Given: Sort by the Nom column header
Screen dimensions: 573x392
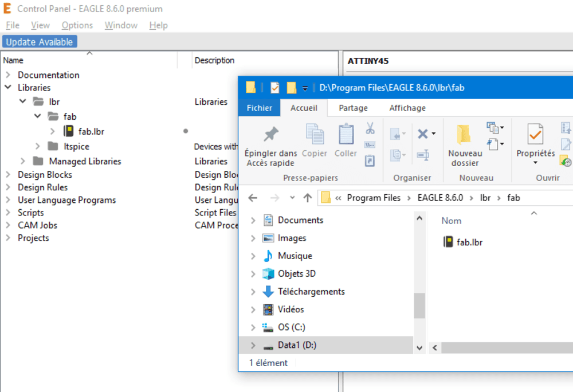Looking at the screenshot, I should (x=452, y=221).
